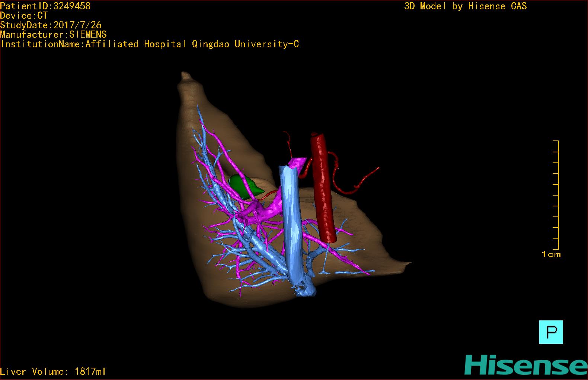The width and height of the screenshot is (588, 380).
Task: Click the Liver Volume: 1817ml readout
Action: tap(53, 371)
